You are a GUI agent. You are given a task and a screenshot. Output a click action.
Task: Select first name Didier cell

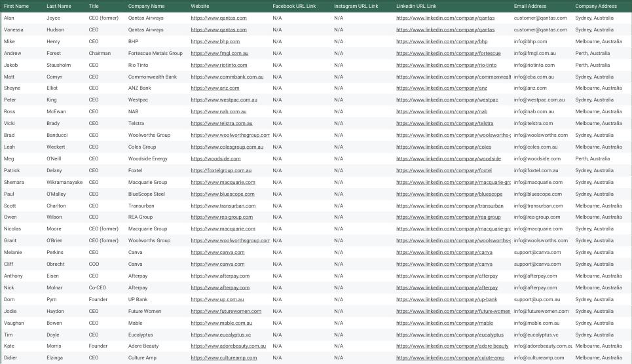point(10,357)
